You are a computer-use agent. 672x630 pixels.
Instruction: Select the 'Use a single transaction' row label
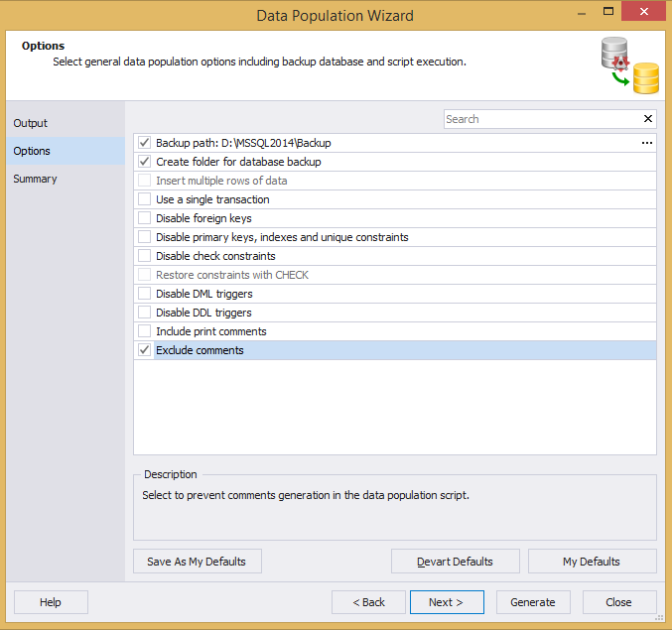(x=212, y=199)
